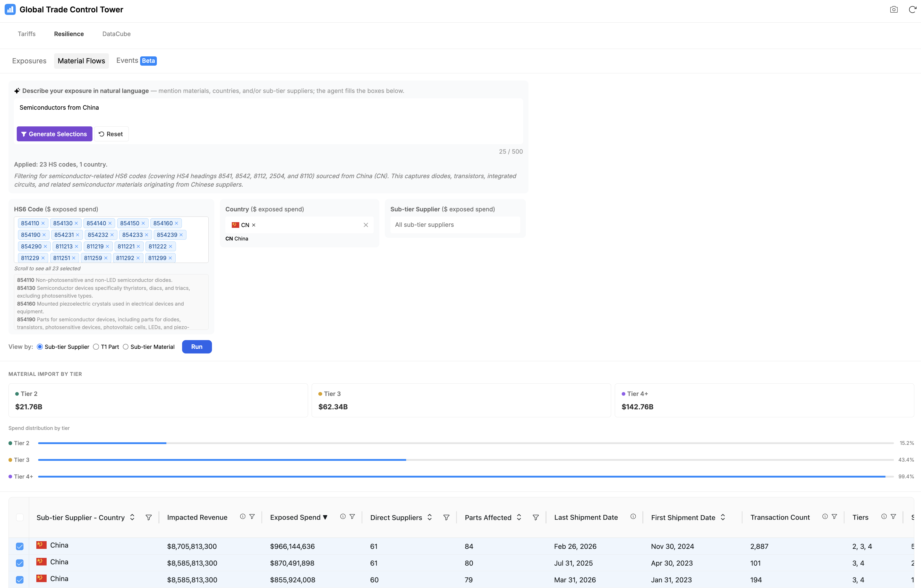Open the Events Beta sub-tab
921x588 pixels.
click(137, 61)
